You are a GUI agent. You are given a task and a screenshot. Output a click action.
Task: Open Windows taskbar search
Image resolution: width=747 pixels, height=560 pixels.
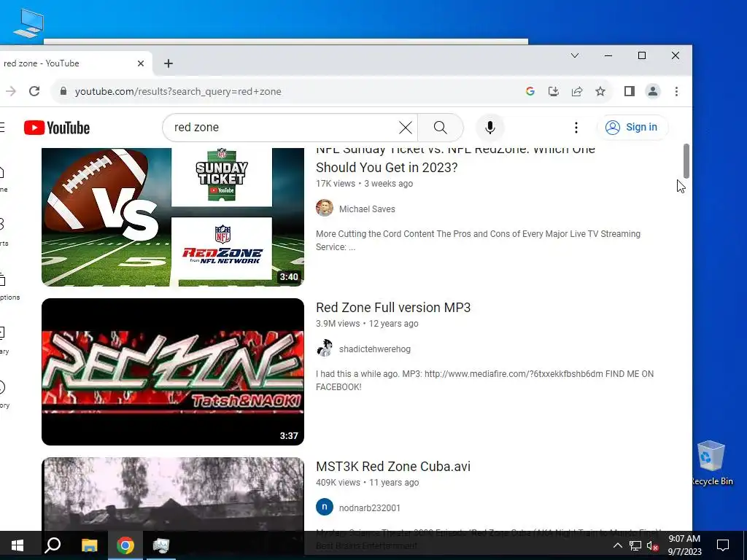[x=53, y=545]
